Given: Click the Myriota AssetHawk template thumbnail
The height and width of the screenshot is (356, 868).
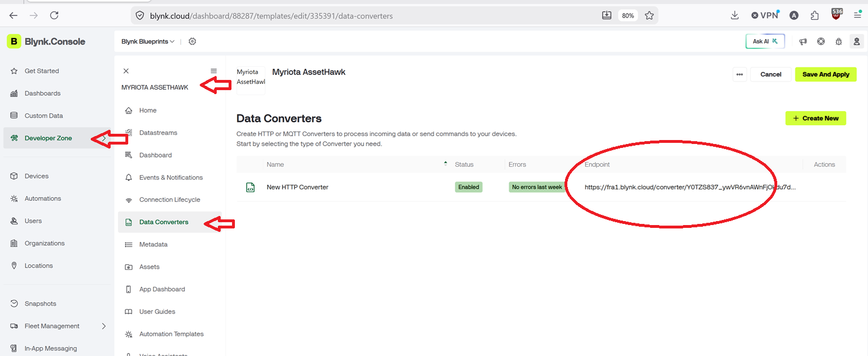Looking at the screenshot, I should (x=251, y=80).
